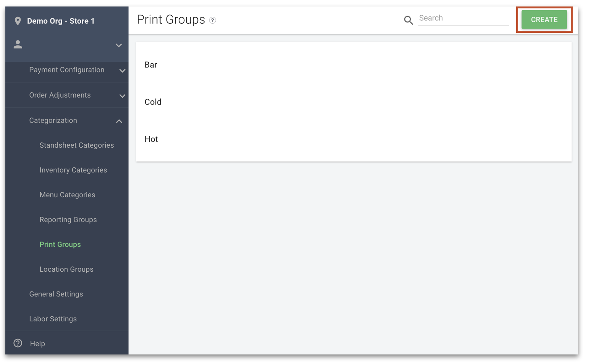Click the Print Groups page title
Viewport: 591px width, 364px height.
pos(171,19)
